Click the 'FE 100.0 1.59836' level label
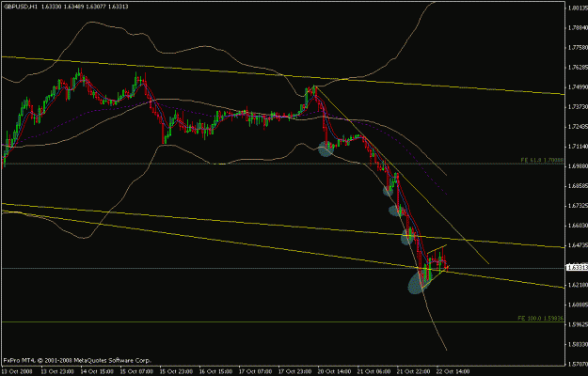The image size is (588, 376). tap(540, 319)
